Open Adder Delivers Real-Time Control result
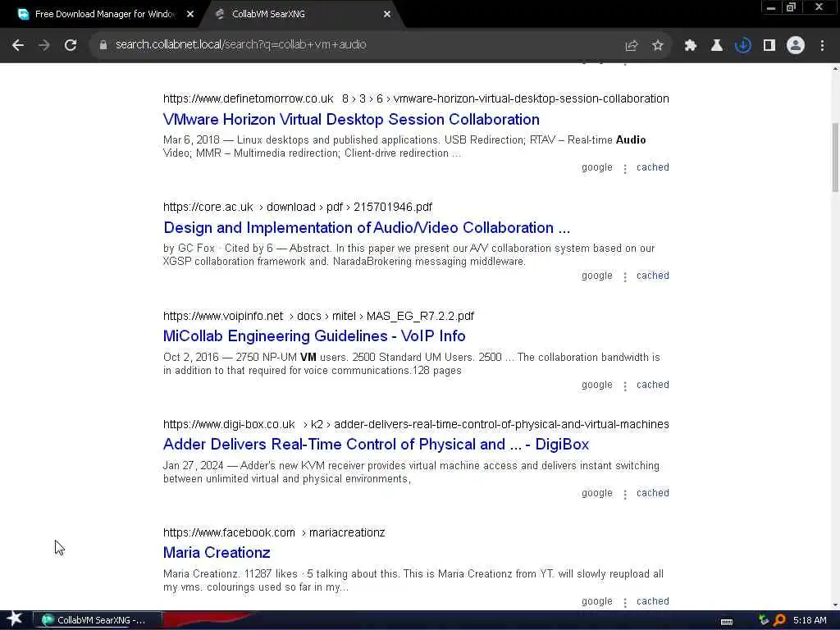840x630 pixels. [x=376, y=445]
